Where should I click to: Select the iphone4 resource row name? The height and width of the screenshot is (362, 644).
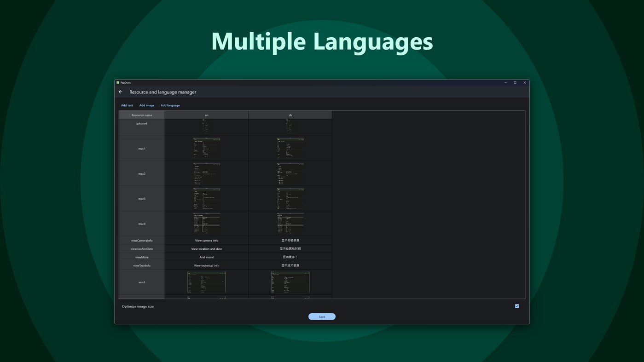pos(142,123)
